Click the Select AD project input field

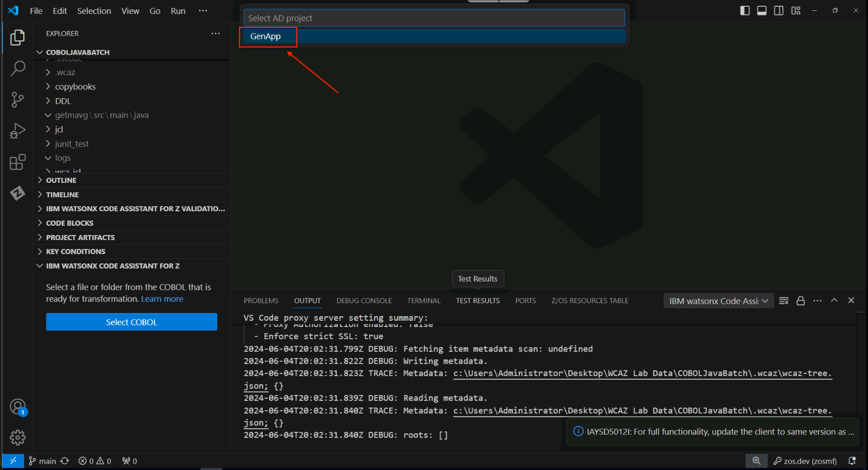[434, 18]
